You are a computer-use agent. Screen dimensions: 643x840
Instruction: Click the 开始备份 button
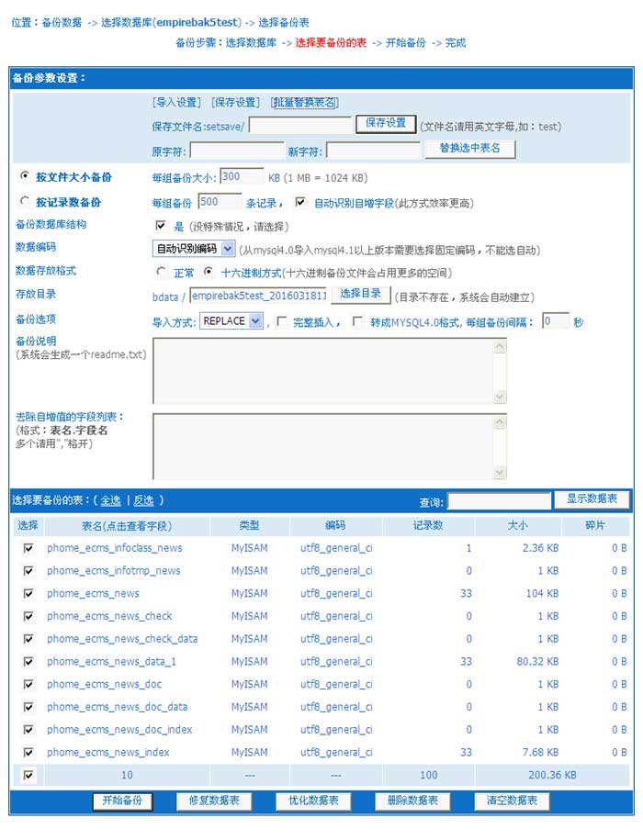122,801
